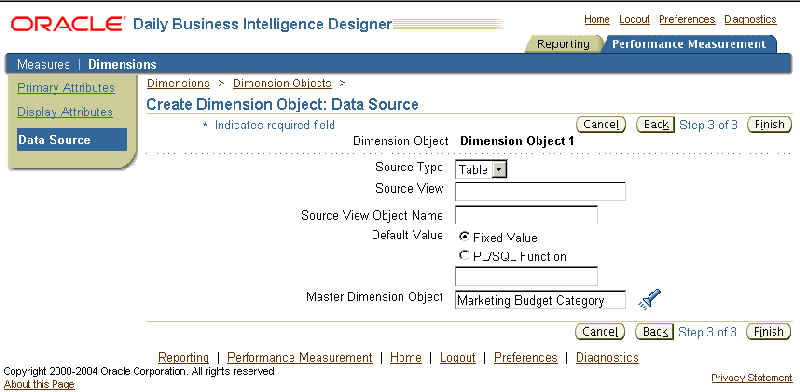The image size is (800, 392).
Task: Click the top Finish button
Action: pyautogui.click(x=769, y=125)
